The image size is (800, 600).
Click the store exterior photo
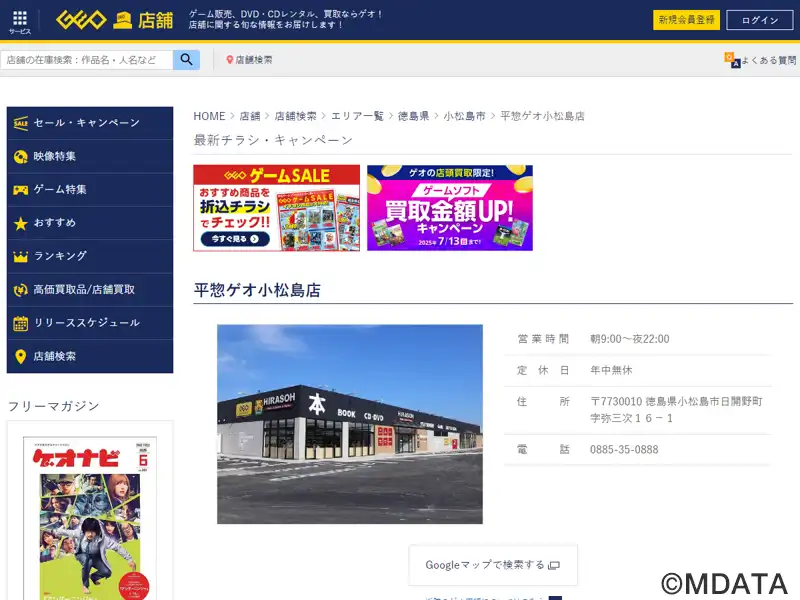[350, 424]
